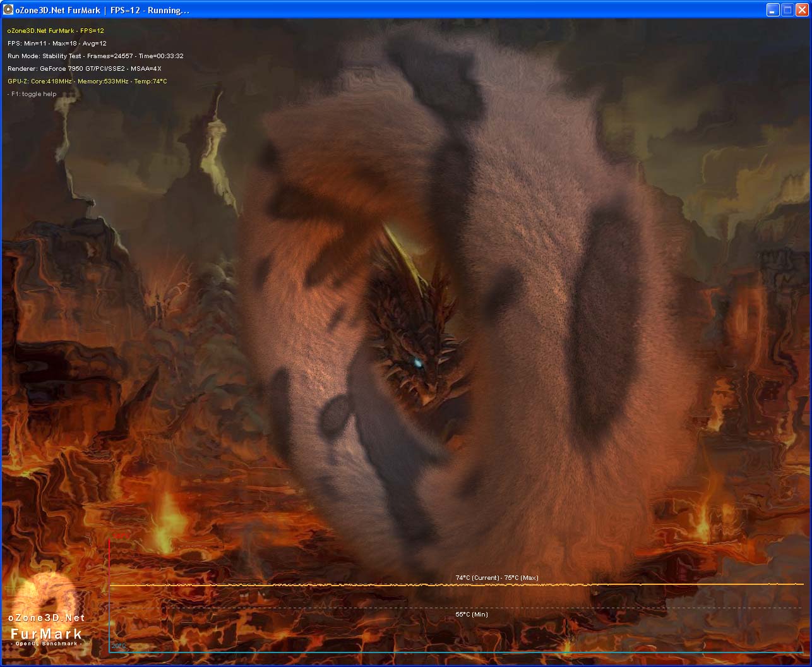Click the "55°C (Min)" graph label
This screenshot has width=812, height=667.
click(x=472, y=614)
